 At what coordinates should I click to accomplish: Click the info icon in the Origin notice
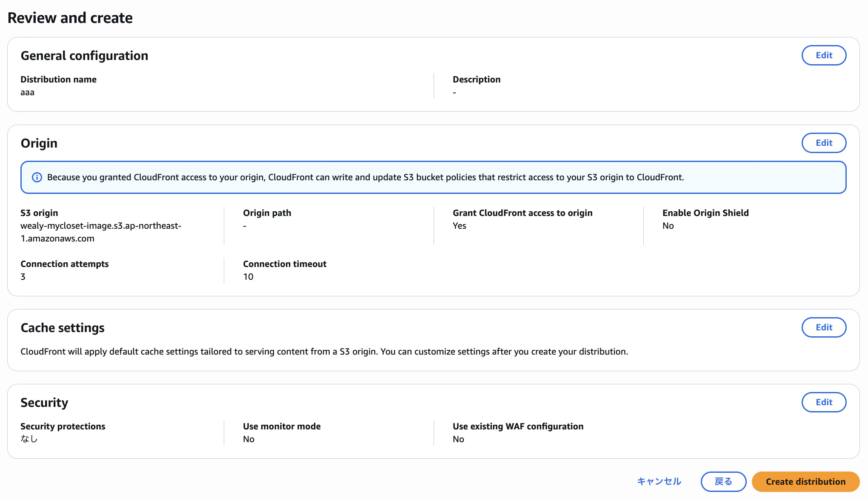click(37, 177)
